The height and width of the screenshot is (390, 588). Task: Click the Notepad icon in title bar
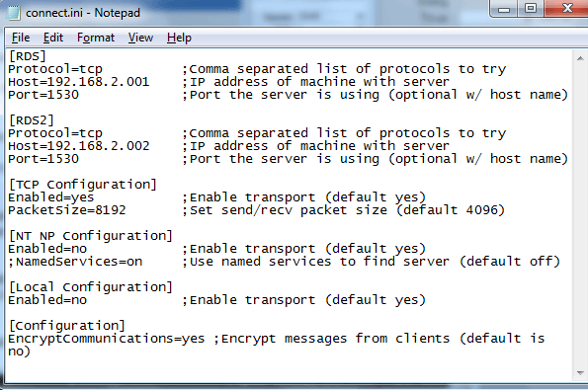point(14,13)
